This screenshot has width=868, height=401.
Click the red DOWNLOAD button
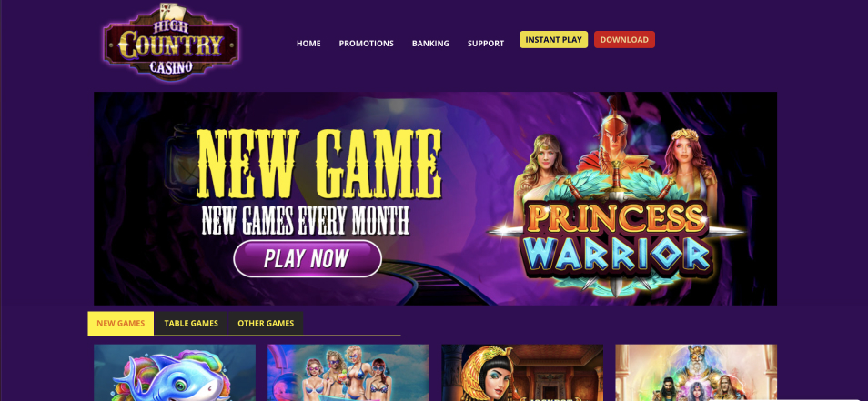point(624,40)
